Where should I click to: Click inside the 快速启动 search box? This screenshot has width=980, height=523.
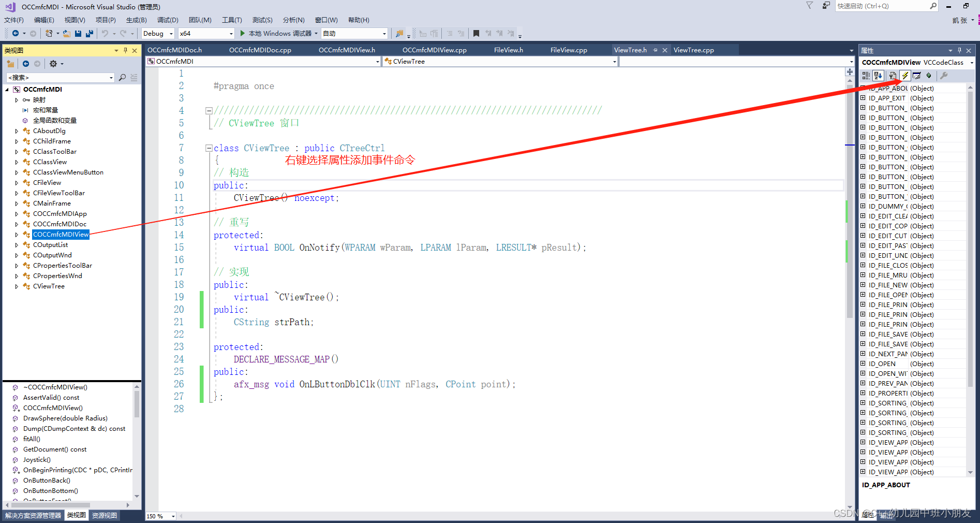[x=885, y=6]
